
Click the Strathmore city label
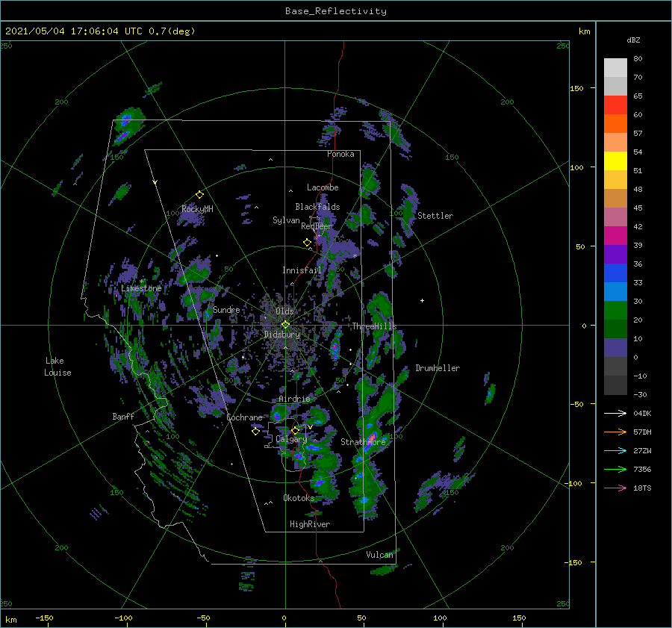(x=363, y=442)
